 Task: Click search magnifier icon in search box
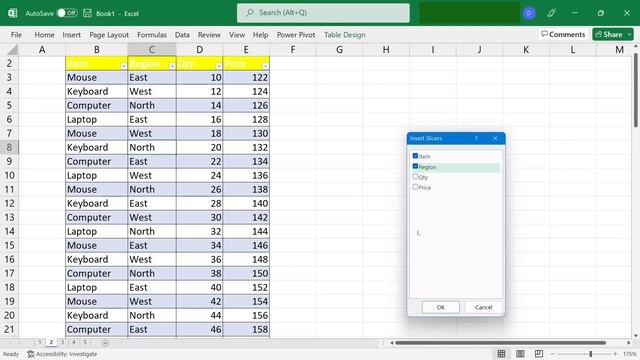coord(250,13)
